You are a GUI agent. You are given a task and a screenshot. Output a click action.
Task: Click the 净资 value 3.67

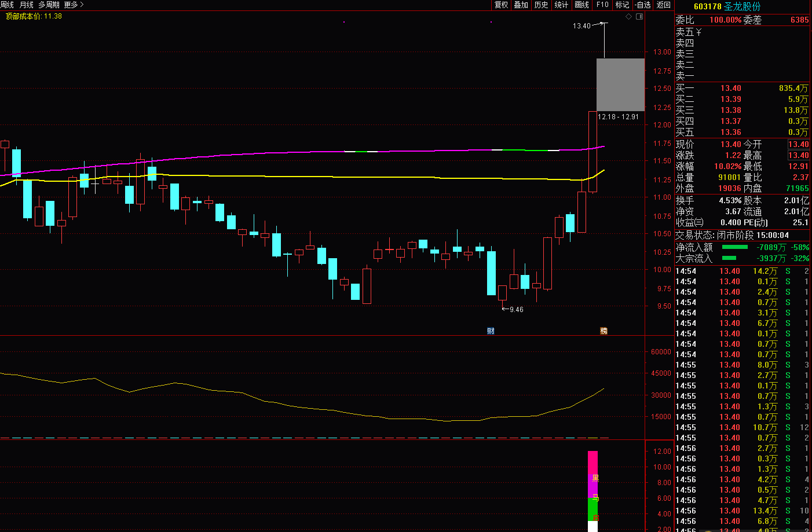tap(733, 212)
